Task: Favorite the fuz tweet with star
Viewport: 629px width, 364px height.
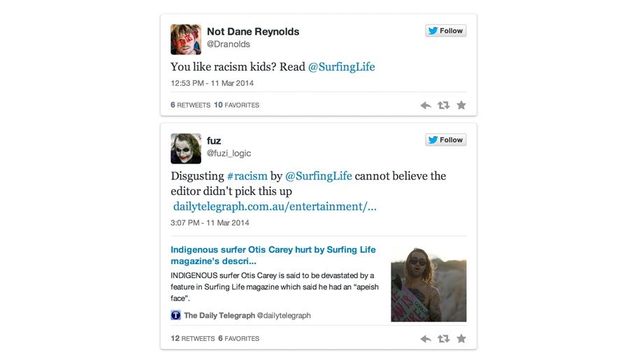Action: pos(461,339)
